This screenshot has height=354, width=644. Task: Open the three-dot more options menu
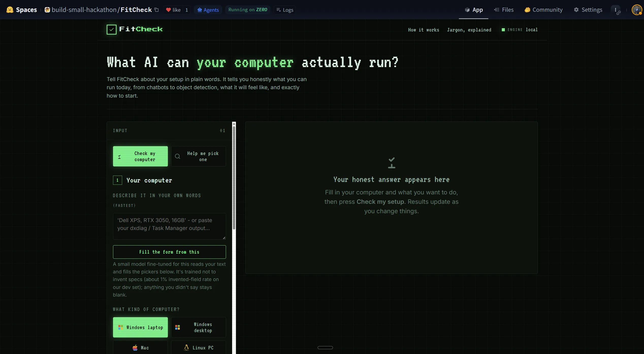pyautogui.click(x=616, y=10)
